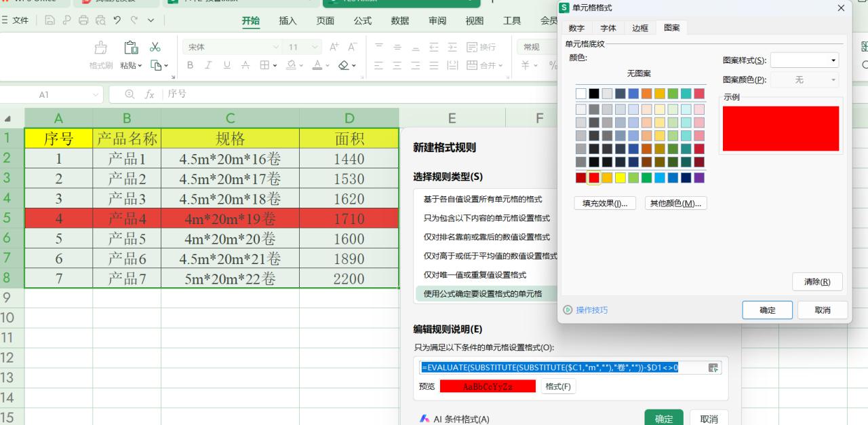Open the 文件 menu
This screenshot has height=425, width=868.
pyautogui.click(x=16, y=20)
